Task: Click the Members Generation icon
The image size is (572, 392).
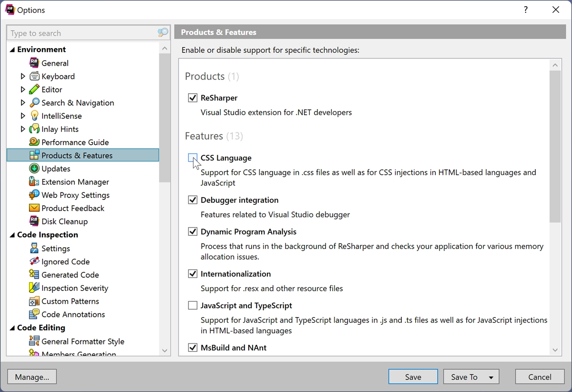Action: [34, 353]
